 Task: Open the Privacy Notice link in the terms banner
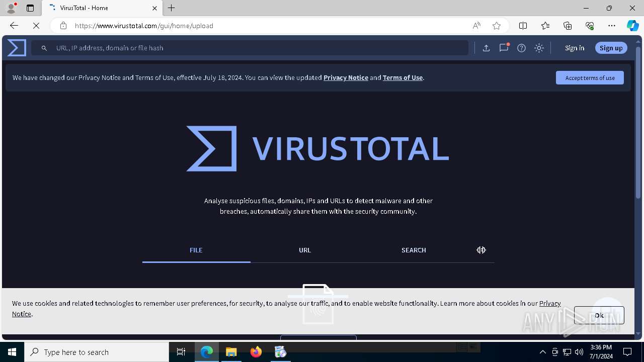click(346, 77)
